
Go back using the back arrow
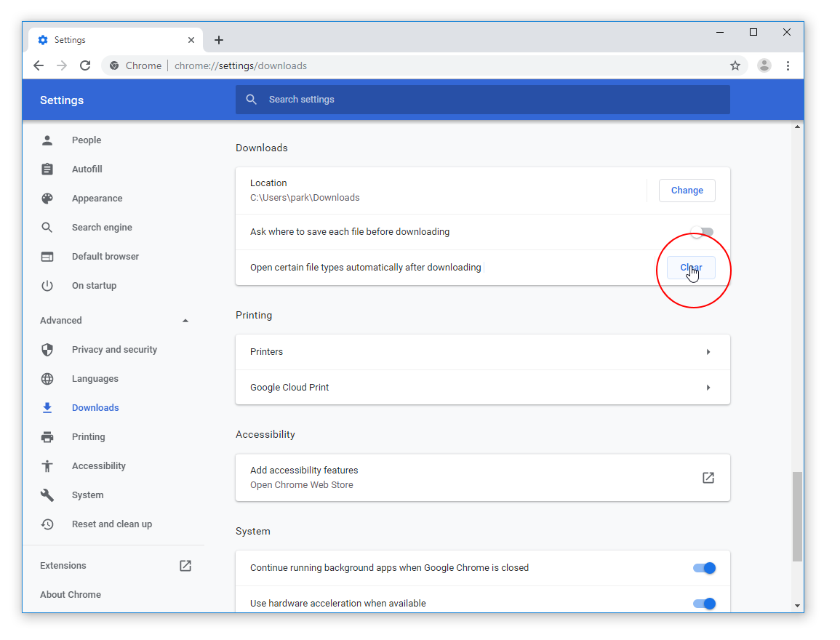click(x=39, y=65)
